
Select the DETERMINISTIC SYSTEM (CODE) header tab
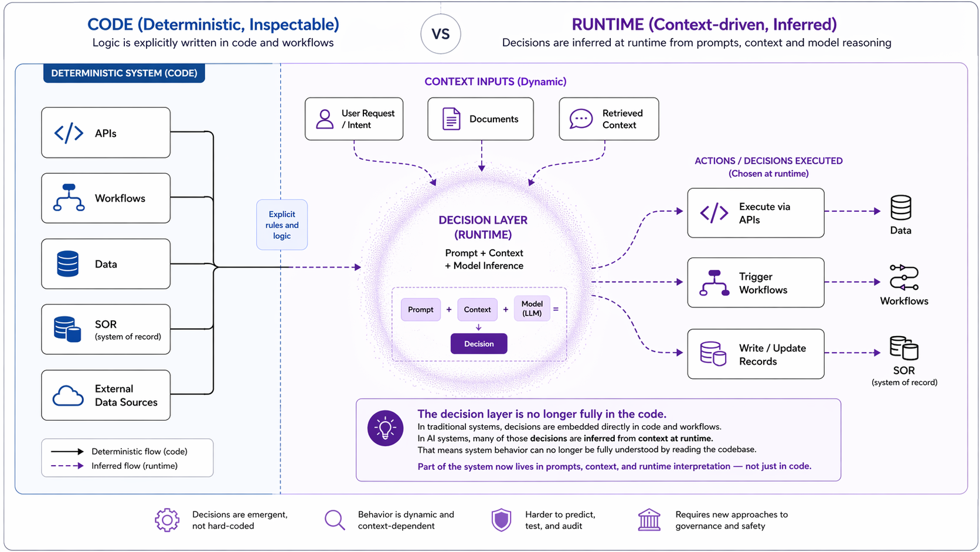[124, 73]
